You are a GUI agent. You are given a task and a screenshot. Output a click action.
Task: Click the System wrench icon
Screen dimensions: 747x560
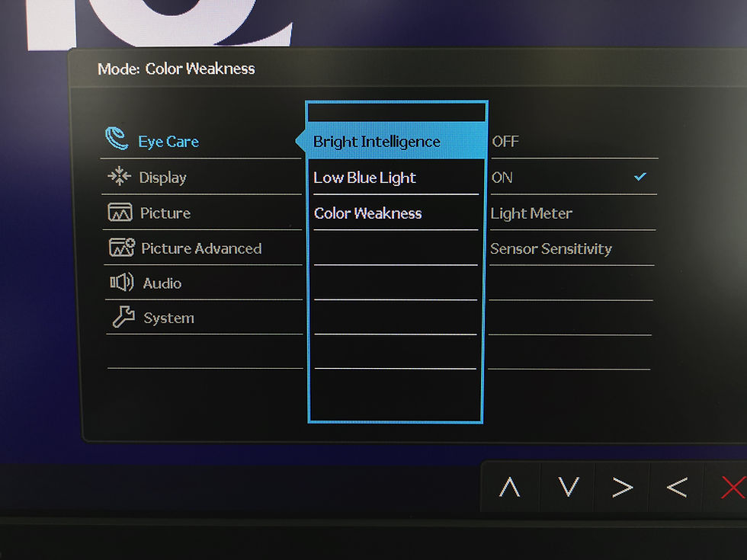[x=123, y=317]
